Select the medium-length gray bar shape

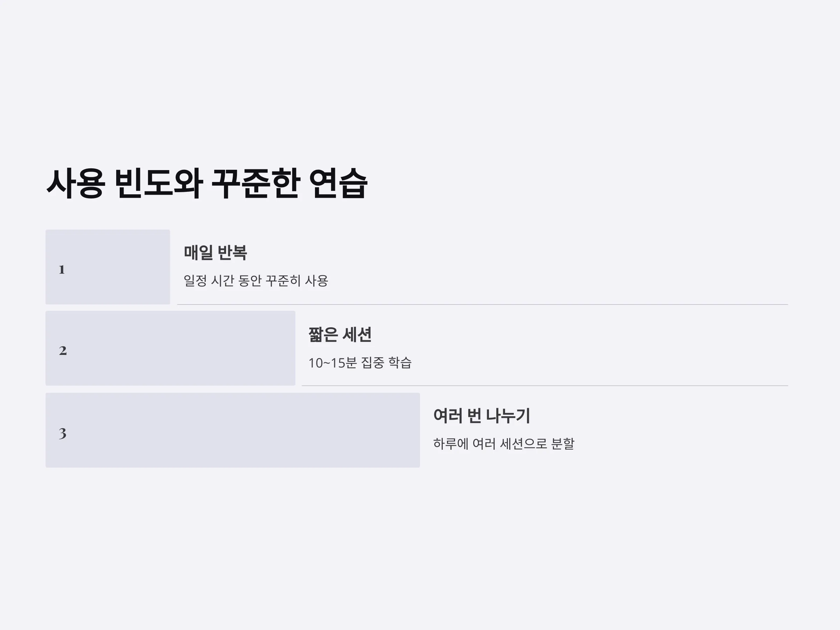[x=170, y=348]
